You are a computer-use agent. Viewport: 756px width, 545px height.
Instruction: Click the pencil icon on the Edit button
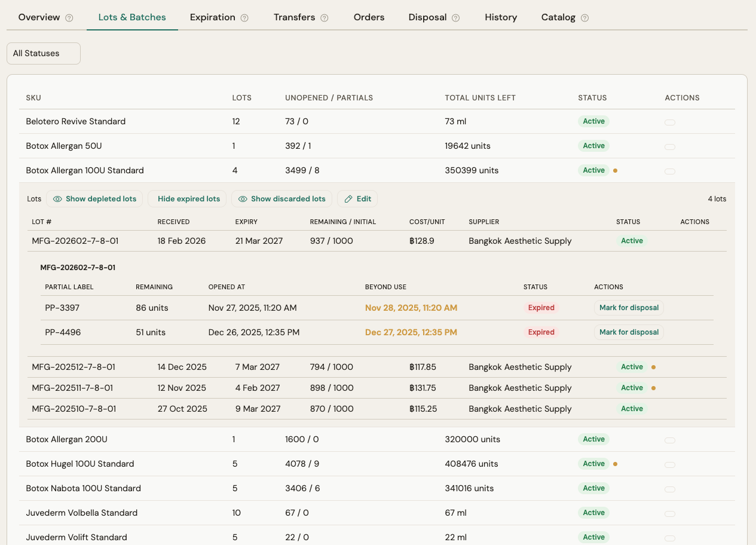(x=350, y=198)
